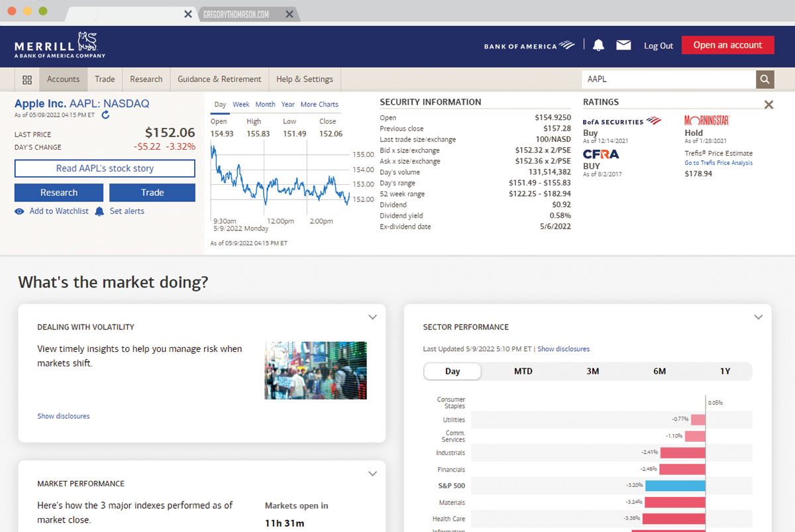Open the grid menu icon
The image size is (795, 532).
click(27, 80)
